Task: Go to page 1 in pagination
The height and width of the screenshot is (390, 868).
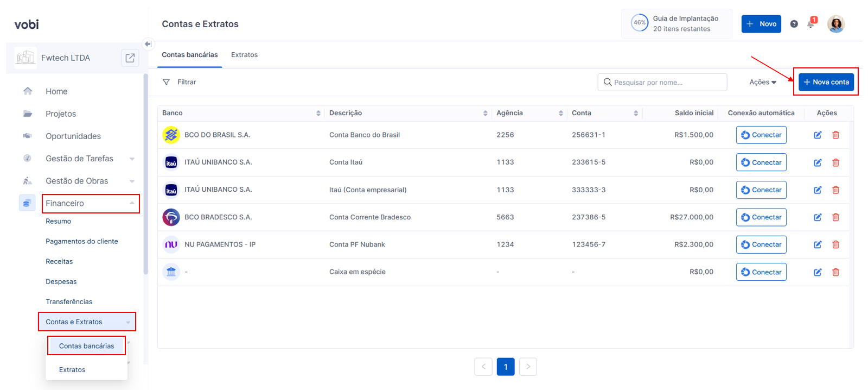Action: point(506,367)
